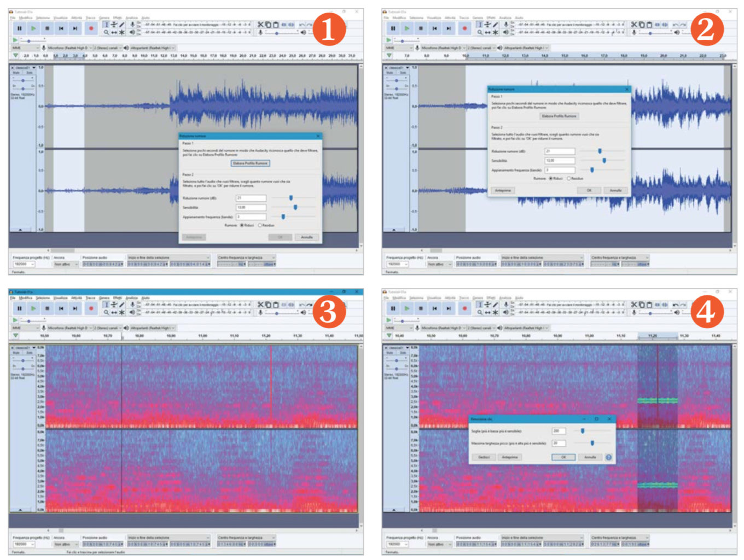Click the blue help icon in click removal dialog
744x560 pixels.
point(608,457)
